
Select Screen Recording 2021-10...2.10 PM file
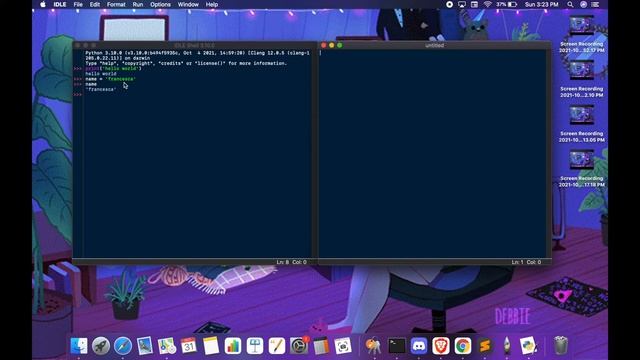click(x=582, y=79)
